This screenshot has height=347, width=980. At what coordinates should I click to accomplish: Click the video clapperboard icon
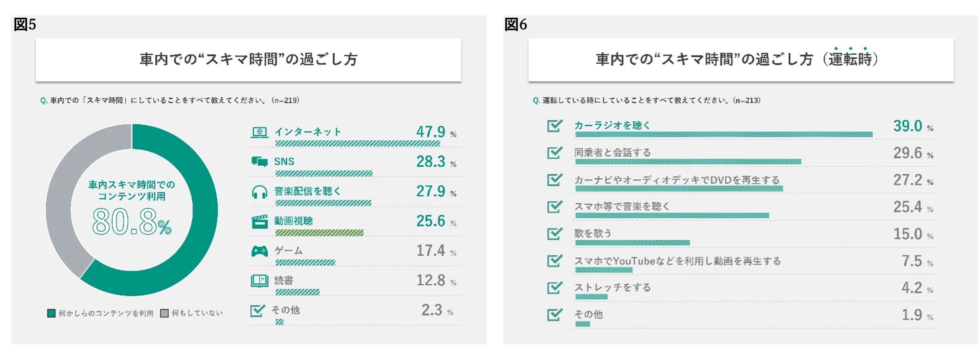click(x=259, y=222)
